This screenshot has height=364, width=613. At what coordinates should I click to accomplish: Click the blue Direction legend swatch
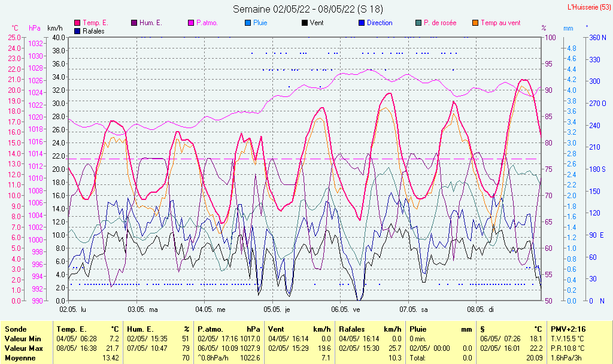tap(362, 23)
